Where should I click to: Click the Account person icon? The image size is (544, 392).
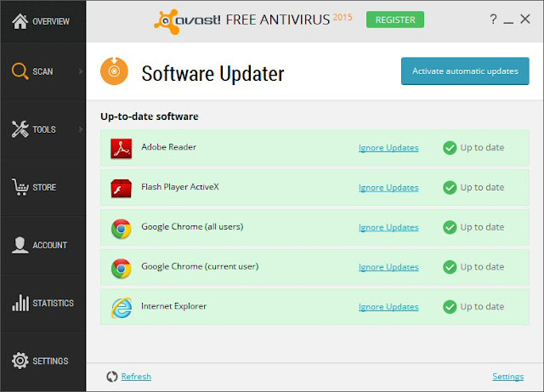point(20,245)
